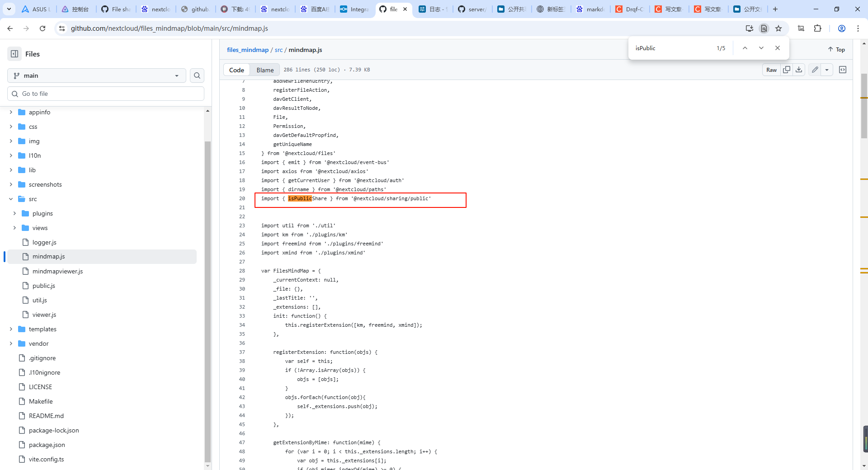The height and width of the screenshot is (470, 868).
Task: Focus the Go to file input
Action: point(106,94)
